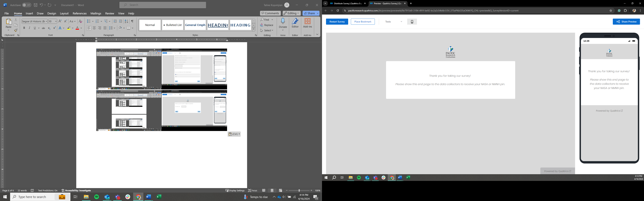Image resolution: width=644 pixels, height=201 pixels.
Task: Toggle italic formatting
Action: 30,28
